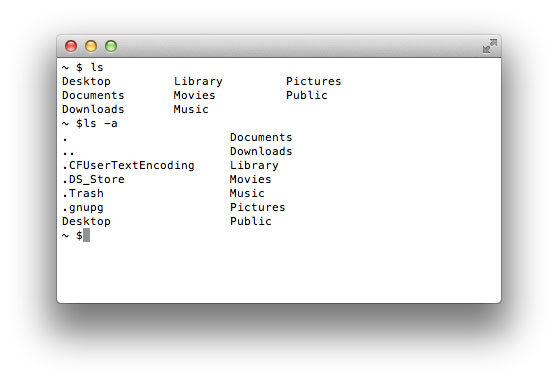Close the terminal with the red button
Image resolution: width=558 pixels, height=382 pixels.
click(x=71, y=46)
